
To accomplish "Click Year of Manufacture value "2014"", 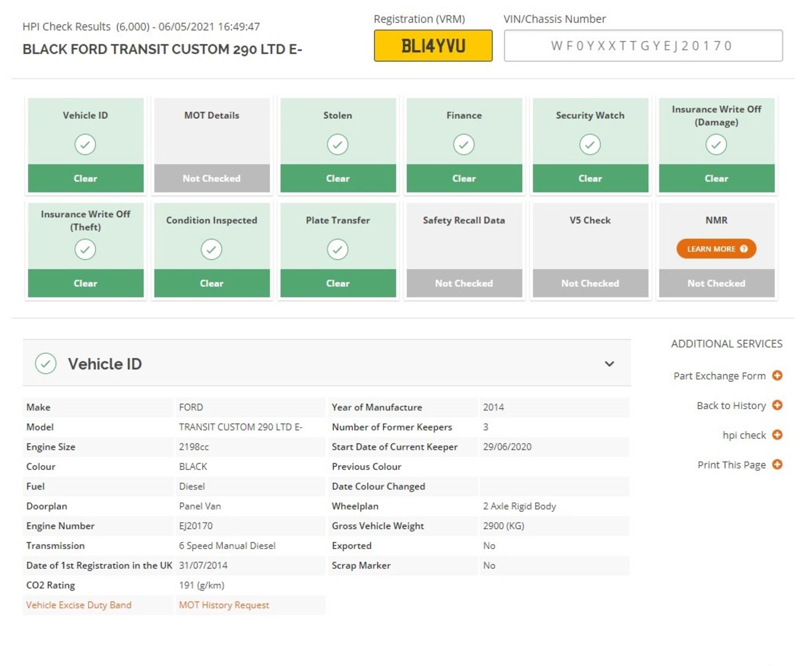I will 493,407.
